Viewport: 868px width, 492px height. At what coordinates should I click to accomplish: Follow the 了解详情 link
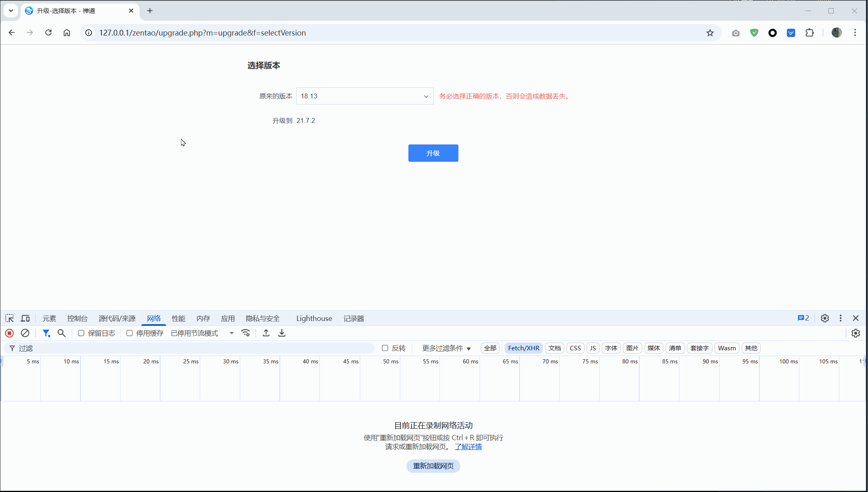[x=468, y=447]
